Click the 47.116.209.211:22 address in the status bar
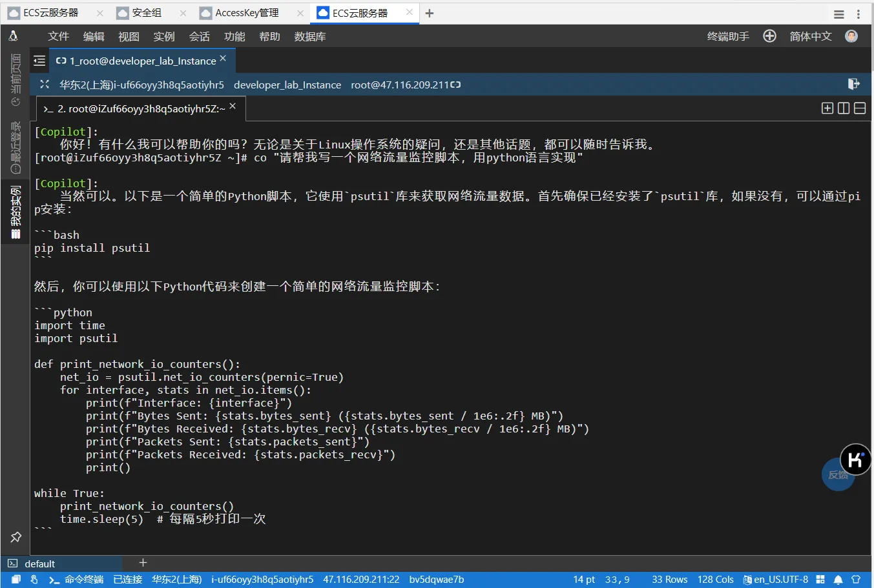 click(361, 580)
